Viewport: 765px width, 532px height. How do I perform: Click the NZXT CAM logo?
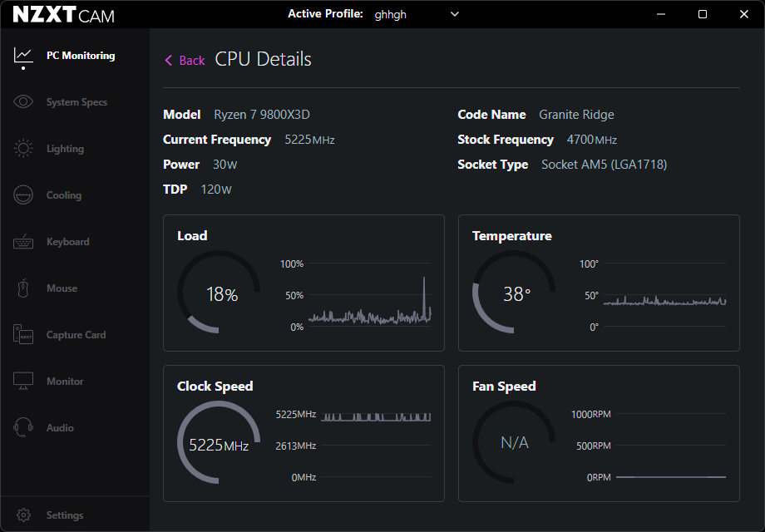click(64, 15)
